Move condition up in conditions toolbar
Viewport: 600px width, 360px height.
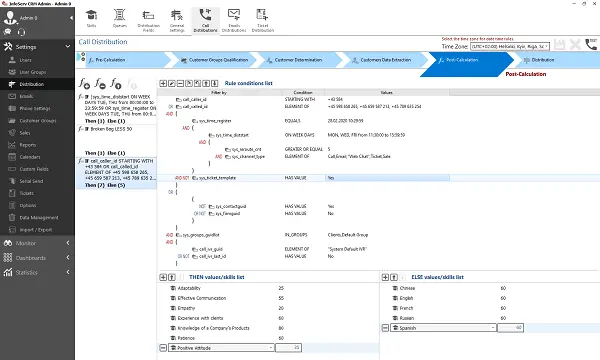[x=206, y=83]
